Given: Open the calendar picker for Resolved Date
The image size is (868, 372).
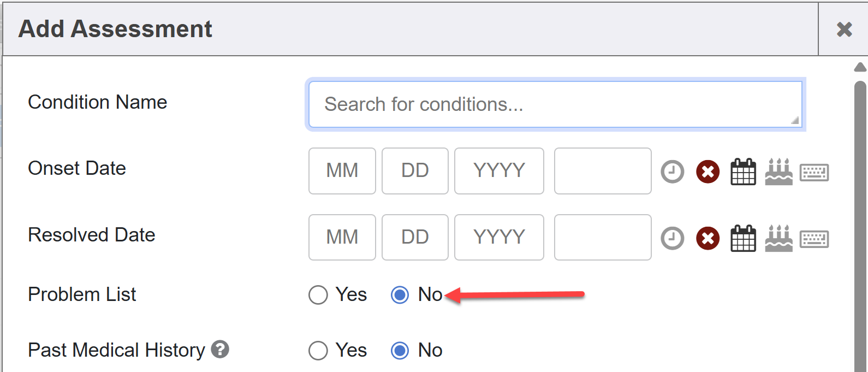Looking at the screenshot, I should point(743,238).
